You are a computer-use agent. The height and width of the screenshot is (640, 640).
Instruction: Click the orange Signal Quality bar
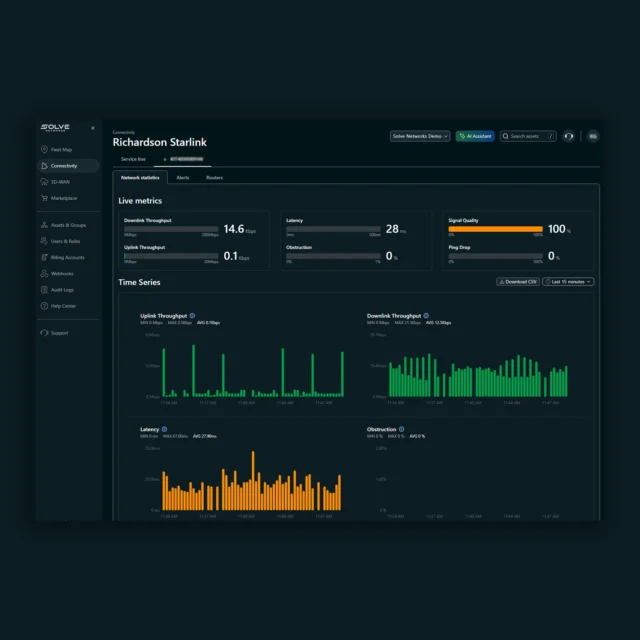[495, 229]
